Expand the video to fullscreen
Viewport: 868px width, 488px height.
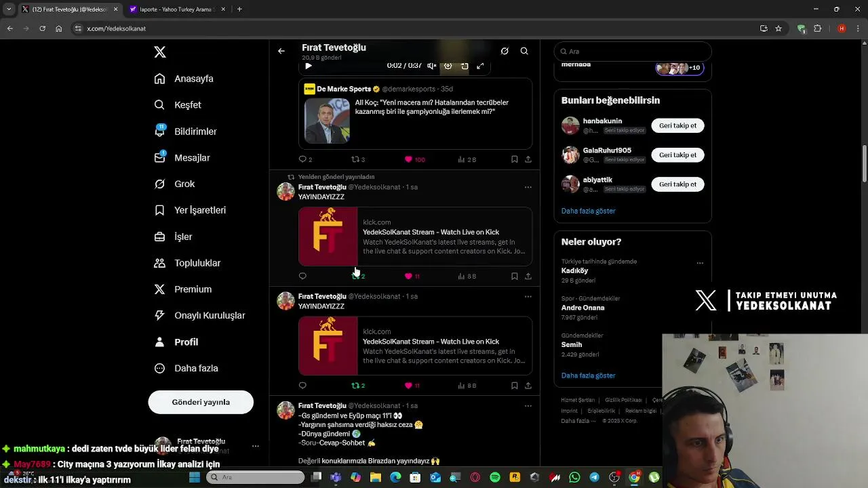tap(480, 66)
